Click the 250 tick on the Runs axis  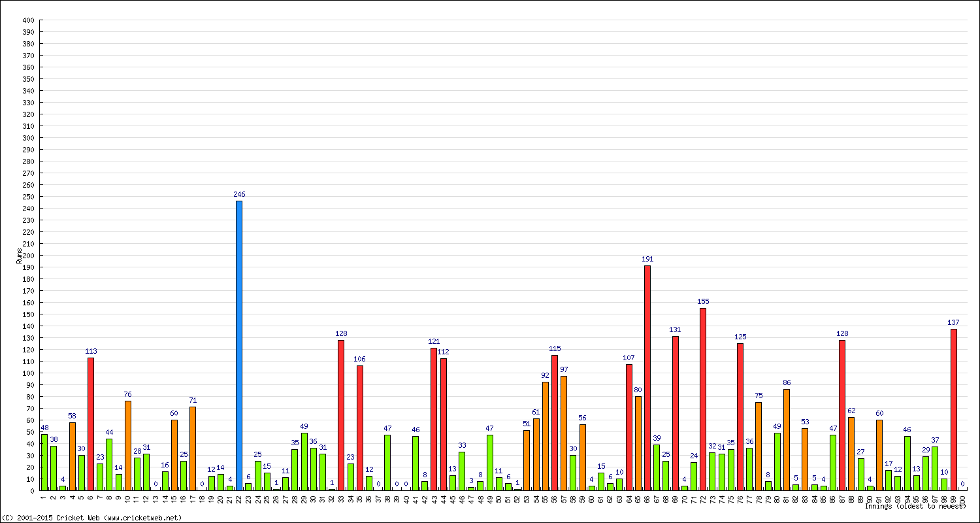(27, 197)
